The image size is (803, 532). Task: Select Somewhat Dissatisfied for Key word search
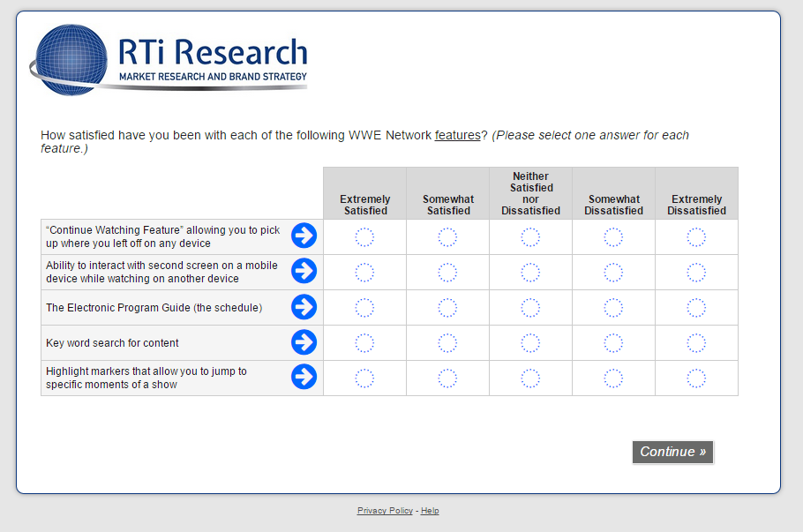point(613,343)
